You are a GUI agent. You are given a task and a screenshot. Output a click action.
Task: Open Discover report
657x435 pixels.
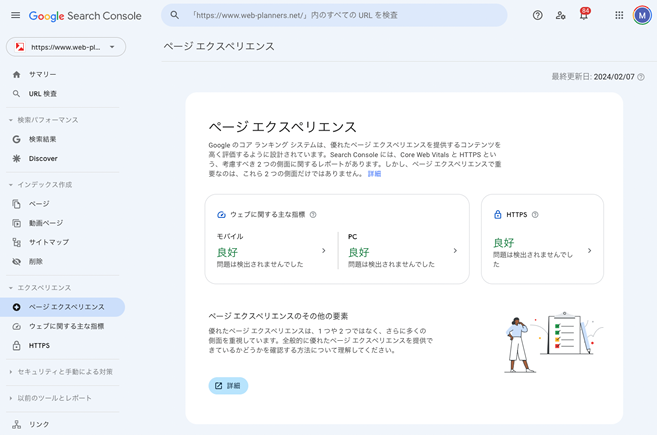point(43,158)
